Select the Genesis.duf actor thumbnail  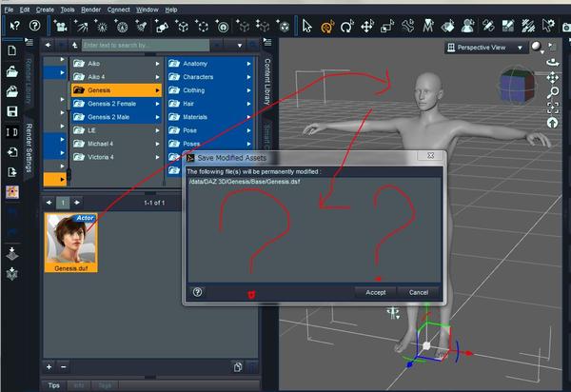71,243
